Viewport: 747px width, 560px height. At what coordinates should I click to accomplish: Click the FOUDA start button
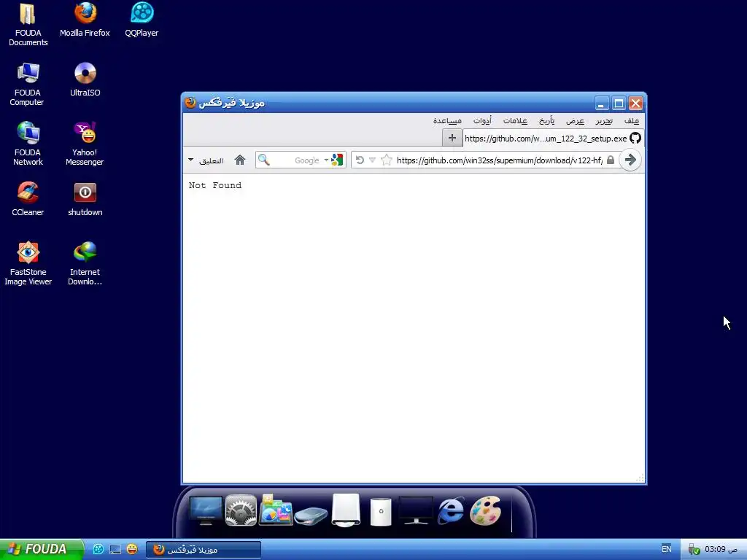click(x=42, y=549)
